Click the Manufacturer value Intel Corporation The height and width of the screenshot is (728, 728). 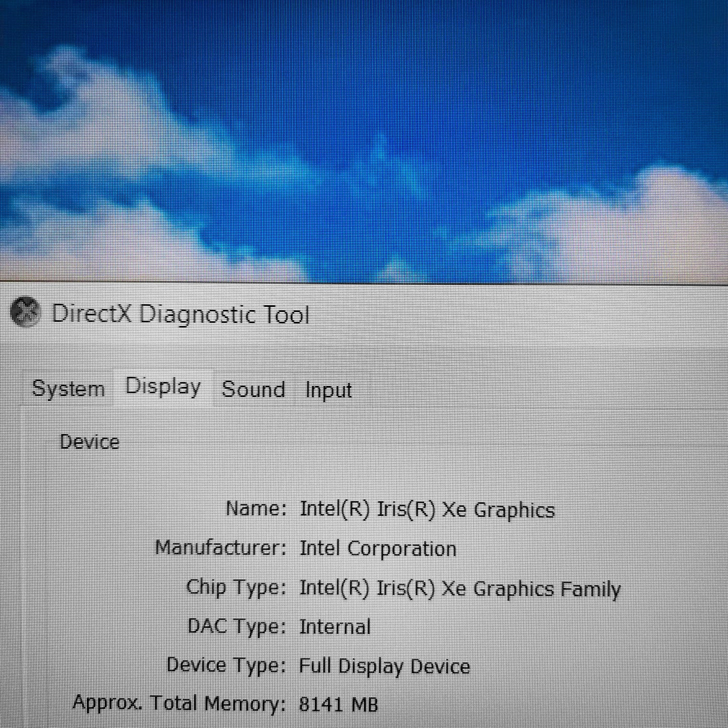coord(378,548)
